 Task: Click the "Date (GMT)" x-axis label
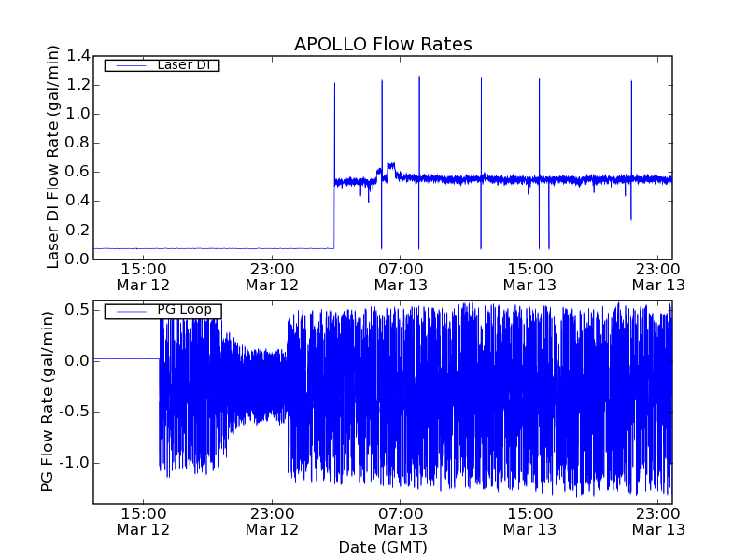pos(383,548)
